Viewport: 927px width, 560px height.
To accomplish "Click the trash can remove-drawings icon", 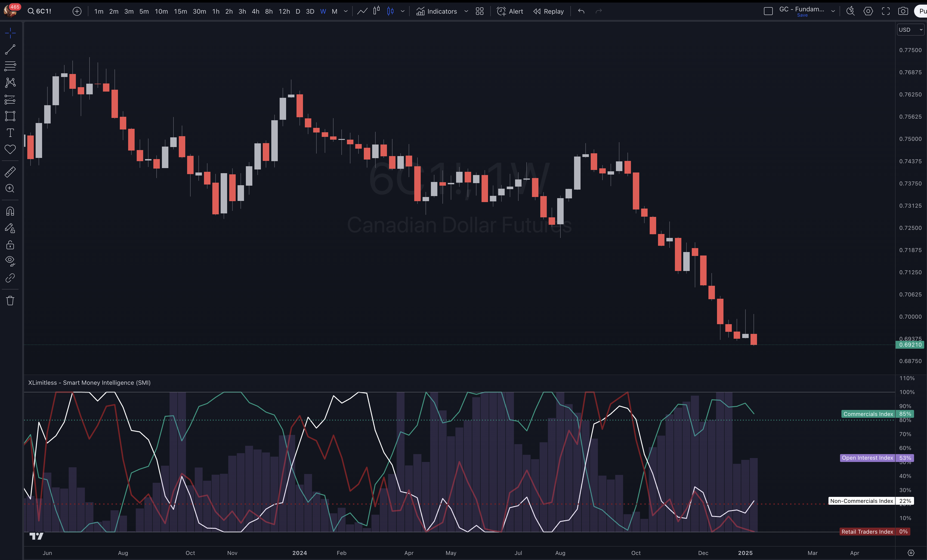I will (10, 301).
